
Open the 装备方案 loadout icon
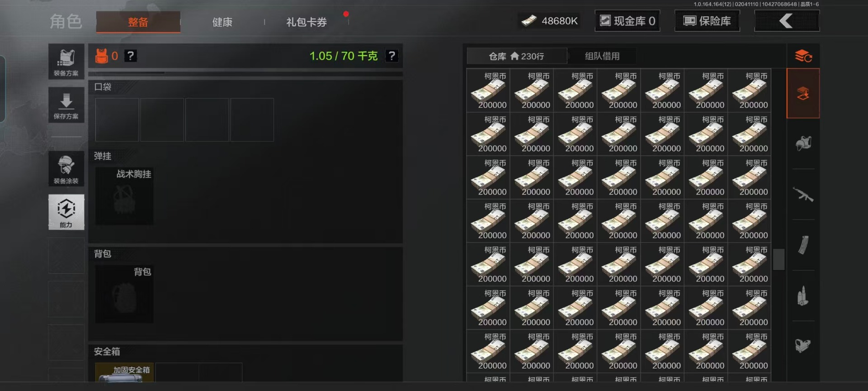[x=66, y=62]
